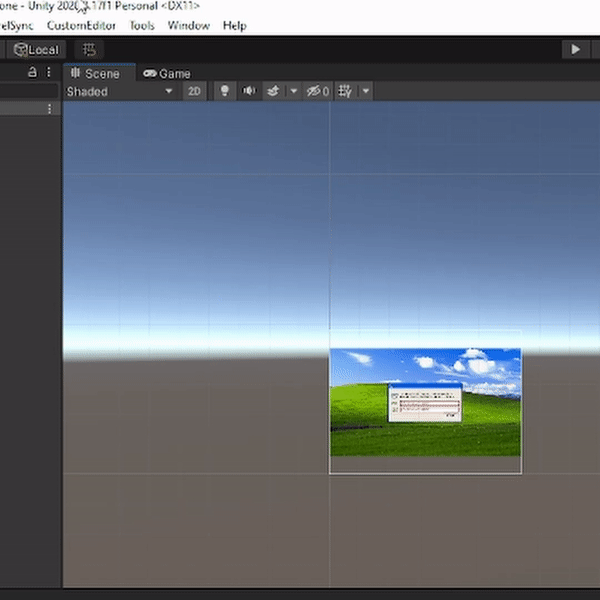Screen dimensions: 600x600
Task: Toggle the scene grid visibility icon
Action: pos(345,91)
